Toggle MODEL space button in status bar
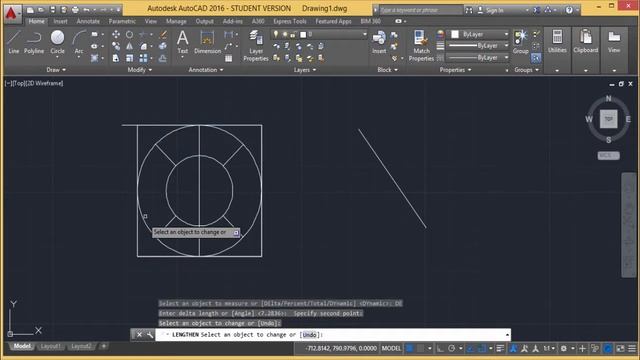This screenshot has width=640, height=360. [391, 348]
